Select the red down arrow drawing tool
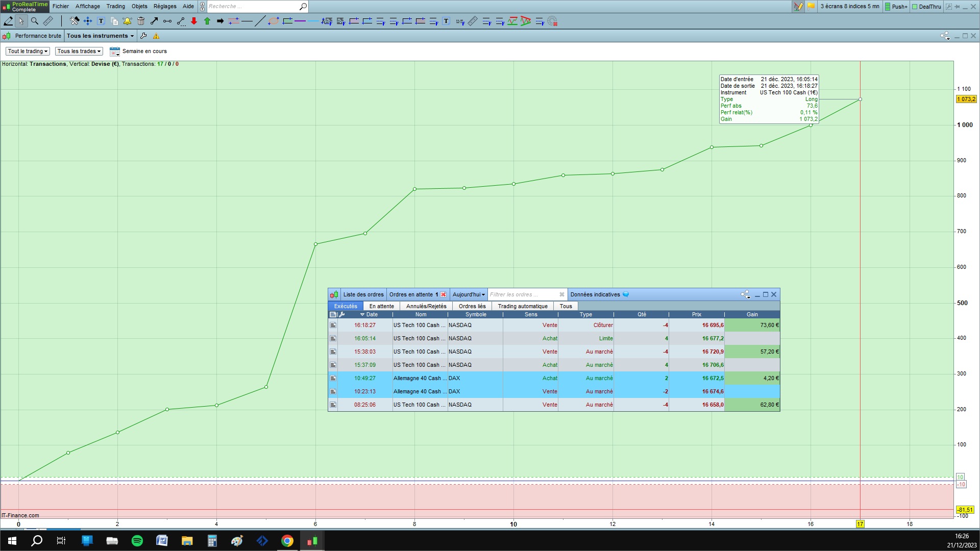 (194, 21)
